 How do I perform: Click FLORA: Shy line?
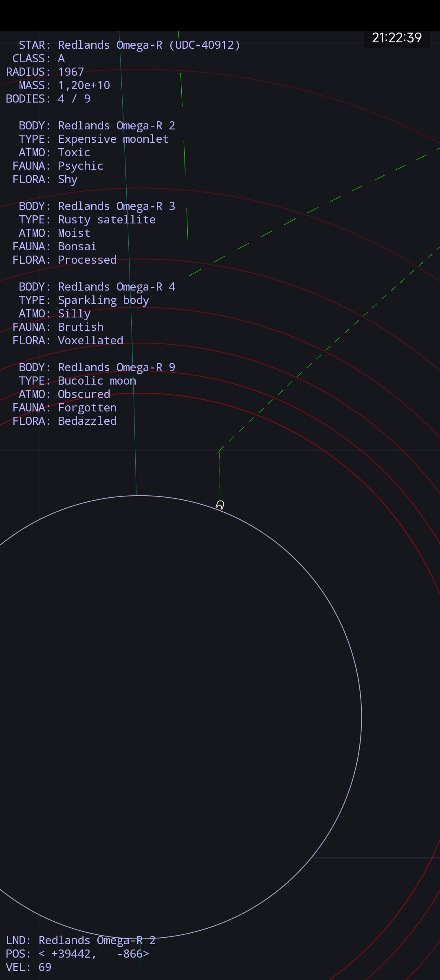click(45, 179)
